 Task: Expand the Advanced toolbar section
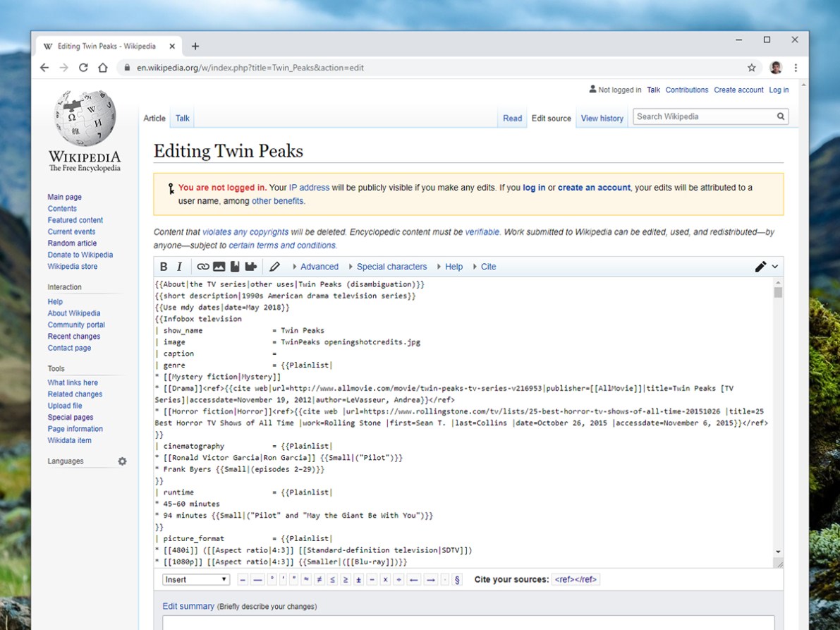click(x=319, y=267)
